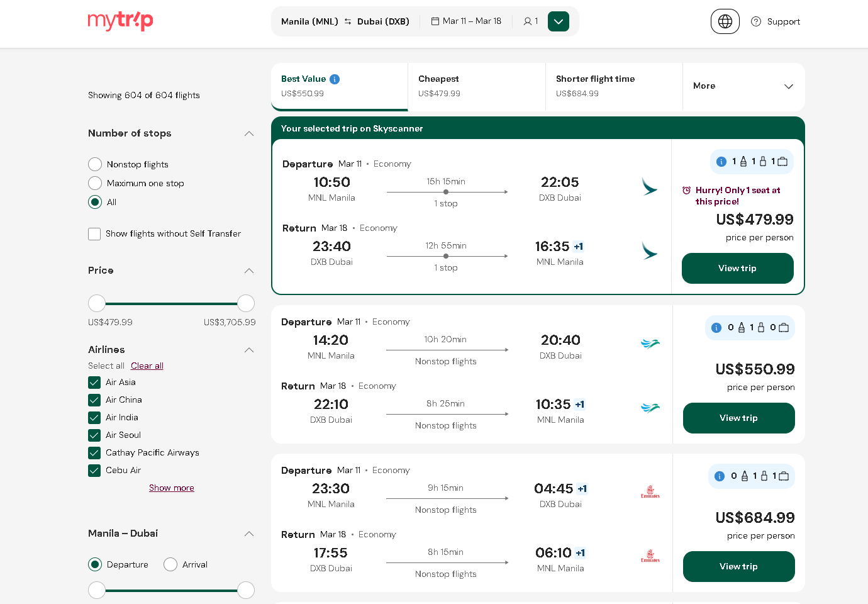This screenshot has height=604, width=868.
Task: Switch to the Cheapest tab
Action: tap(476, 86)
